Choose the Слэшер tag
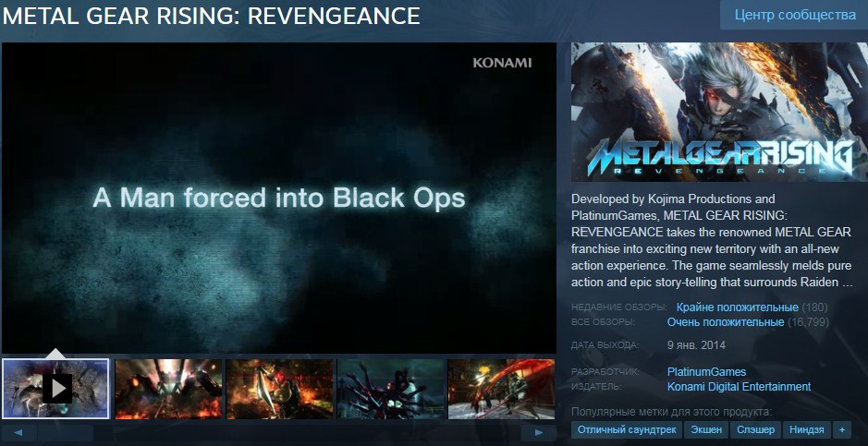Viewport: 868px width, 446px height. pyautogui.click(x=757, y=430)
